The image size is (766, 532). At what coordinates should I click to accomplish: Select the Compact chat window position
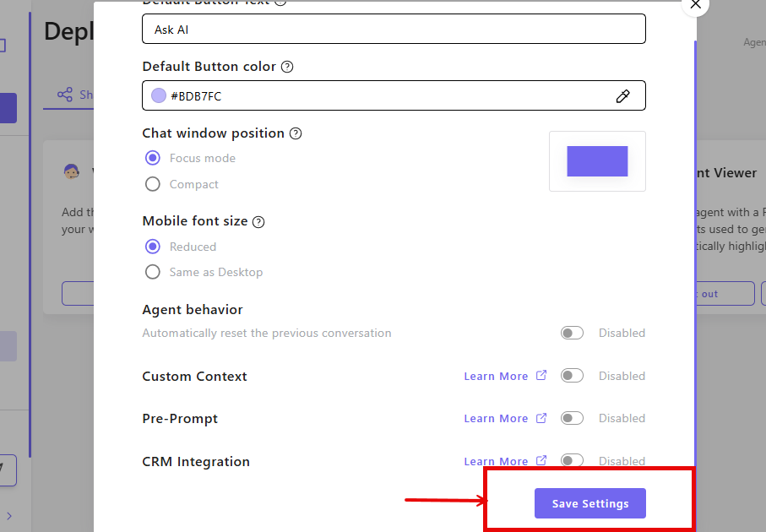click(x=153, y=183)
